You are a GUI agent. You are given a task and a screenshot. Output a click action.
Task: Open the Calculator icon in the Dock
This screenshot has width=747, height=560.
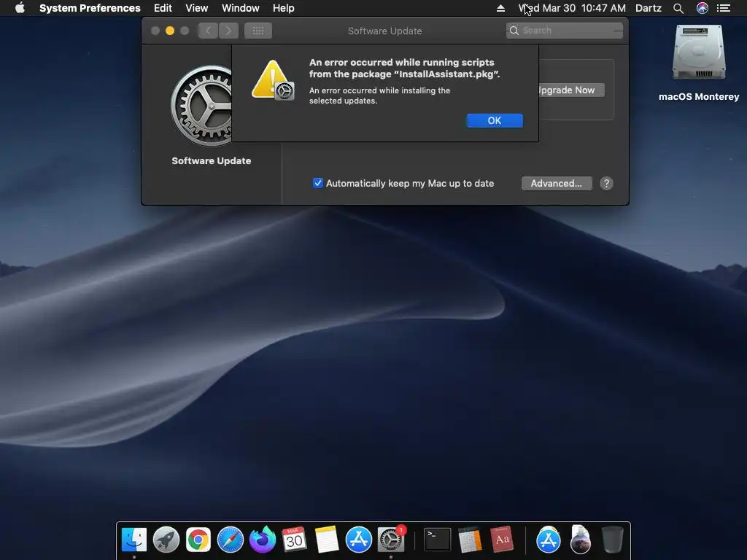471,540
